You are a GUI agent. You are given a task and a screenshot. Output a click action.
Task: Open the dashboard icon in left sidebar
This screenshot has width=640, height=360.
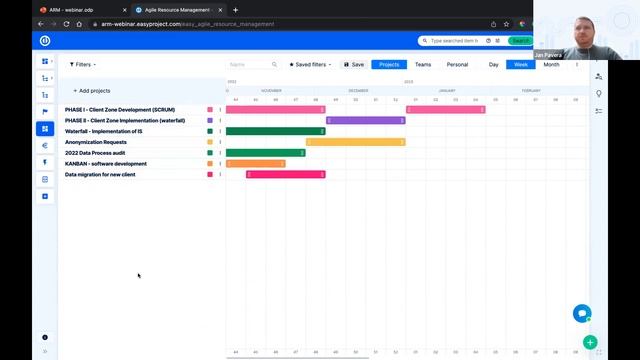tap(45, 61)
